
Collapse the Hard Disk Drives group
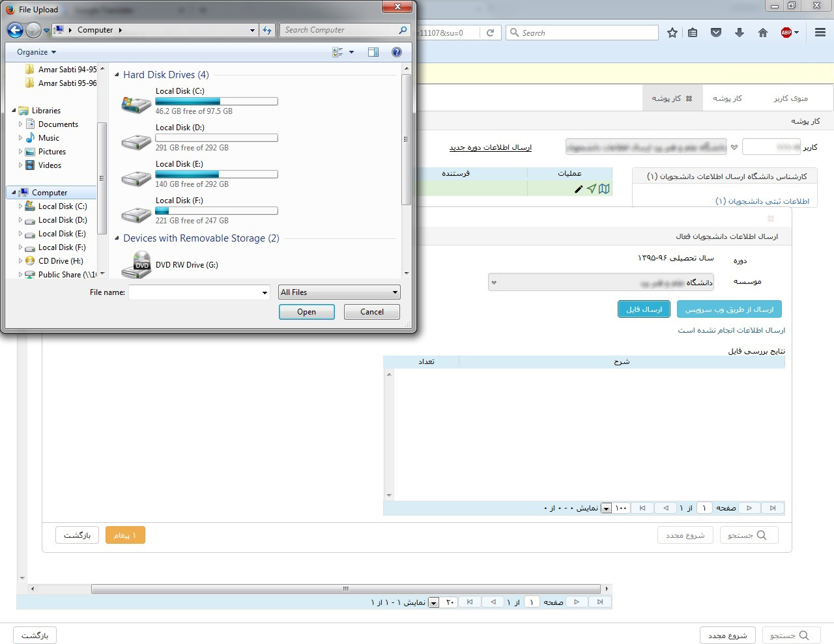click(x=117, y=75)
